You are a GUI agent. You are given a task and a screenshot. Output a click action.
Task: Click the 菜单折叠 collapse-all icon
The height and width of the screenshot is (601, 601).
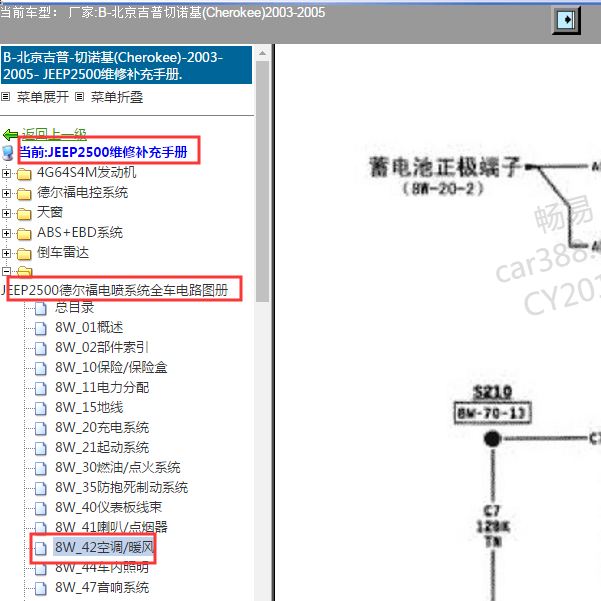tap(79, 97)
